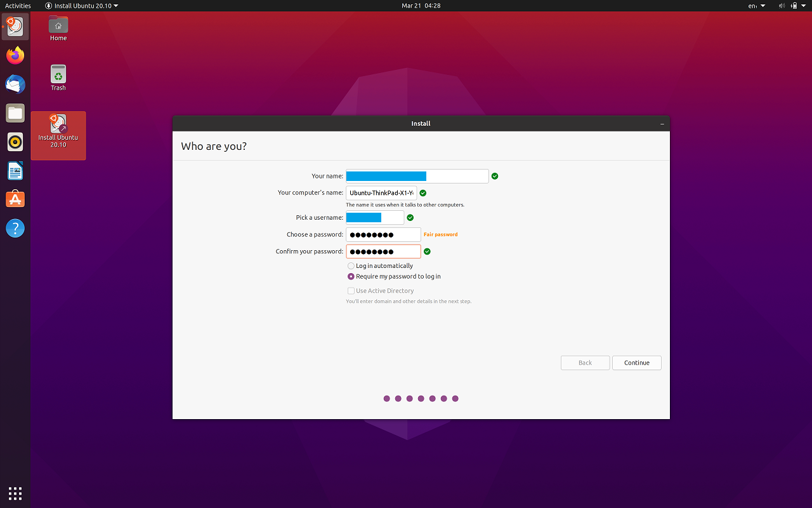This screenshot has height=508, width=812.
Task: Click 'Who are you?' heading
Action: click(x=214, y=146)
